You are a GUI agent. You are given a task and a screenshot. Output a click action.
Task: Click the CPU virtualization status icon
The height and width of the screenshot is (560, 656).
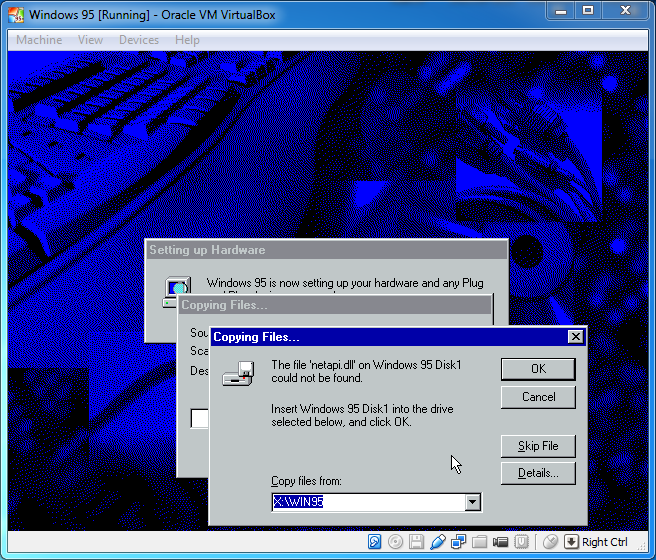pos(521,542)
